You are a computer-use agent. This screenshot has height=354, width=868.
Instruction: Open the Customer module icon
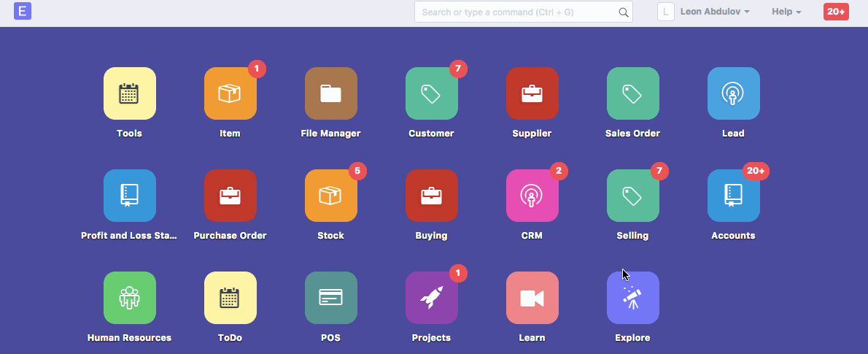coord(431,93)
